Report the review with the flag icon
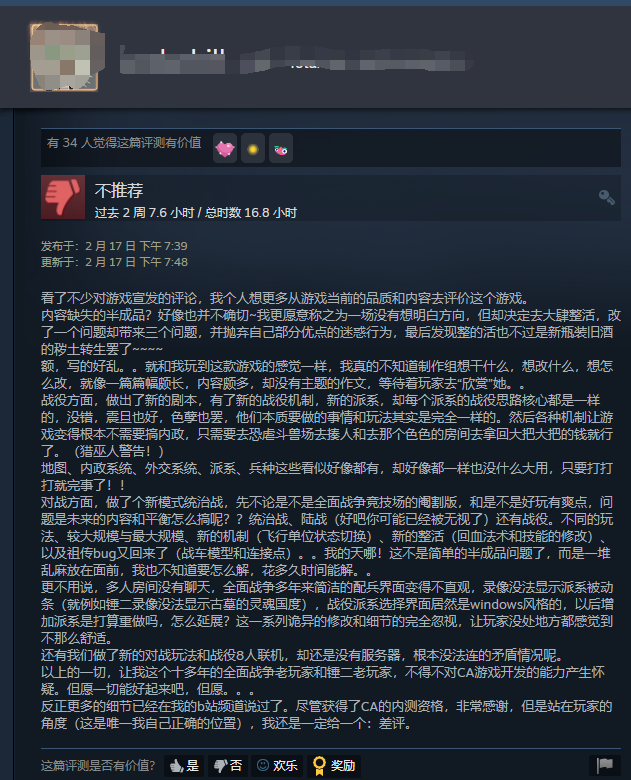 pos(605,765)
